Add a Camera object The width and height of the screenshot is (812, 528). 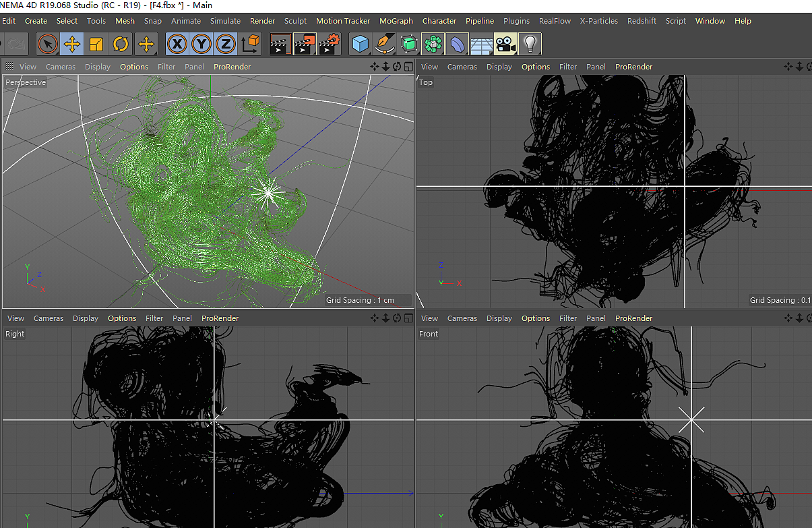505,45
